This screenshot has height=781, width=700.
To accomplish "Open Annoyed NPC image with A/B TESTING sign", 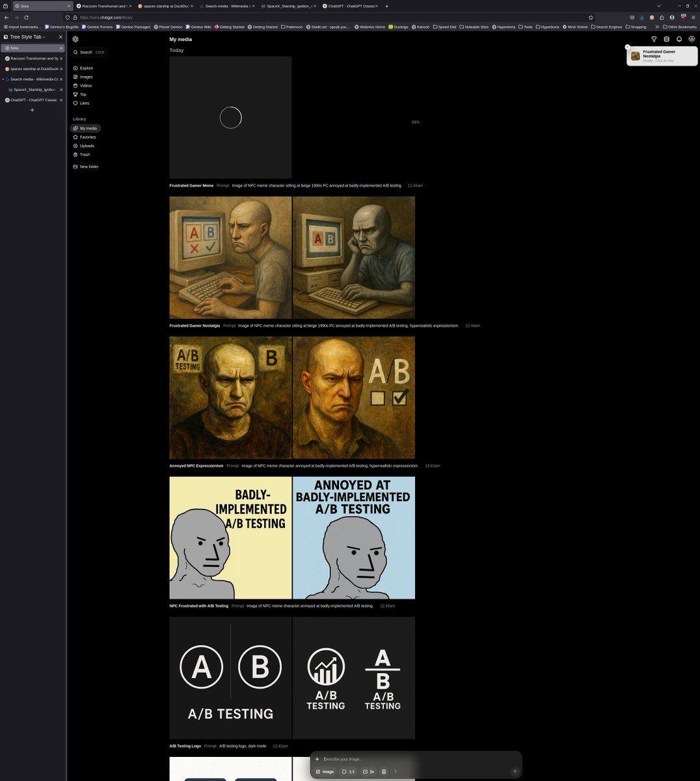I will pos(230,398).
